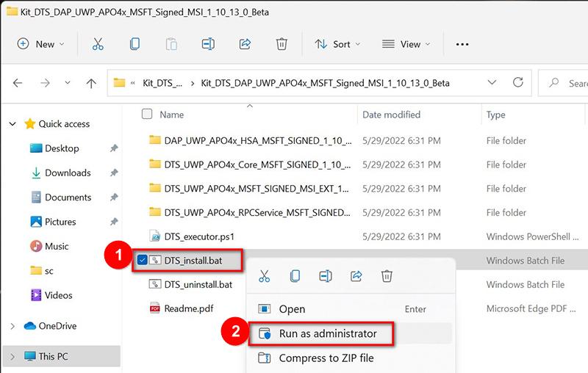Expand the address bar history dropdown
Image resolution: width=588 pixels, height=373 pixels.
(492, 82)
